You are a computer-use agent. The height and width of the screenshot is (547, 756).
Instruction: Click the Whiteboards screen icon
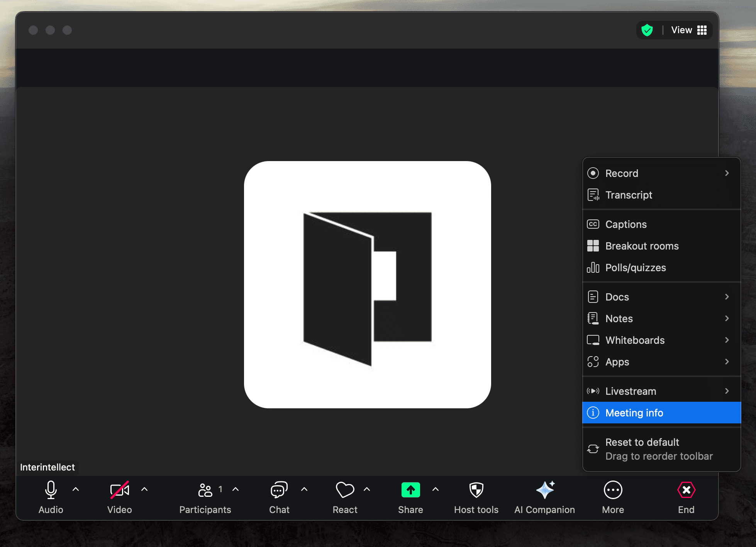593,340
